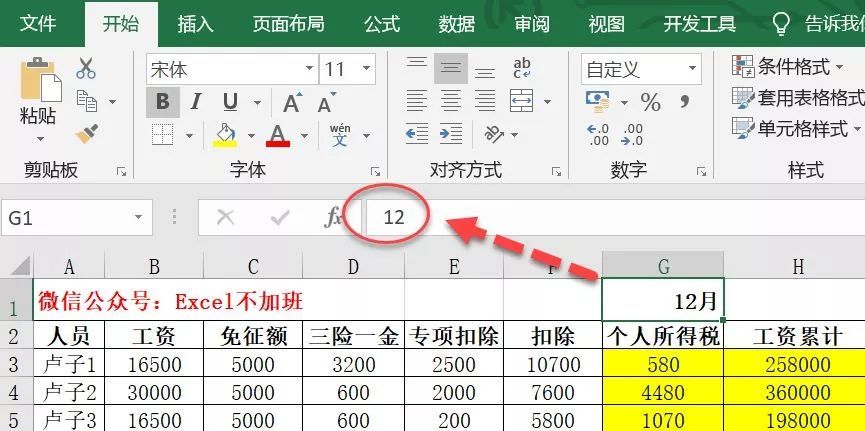This screenshot has width=865, height=431.
Task: Click the Copy icon
Action: click(x=87, y=101)
